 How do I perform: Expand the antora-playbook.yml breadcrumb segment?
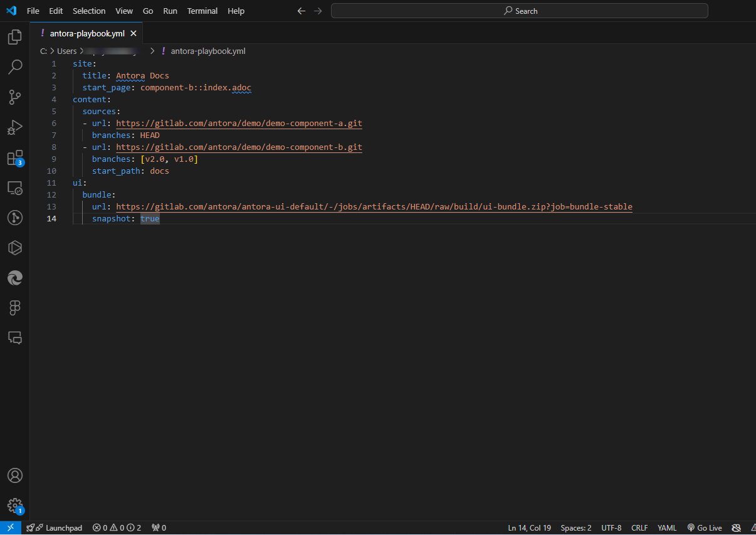pos(208,51)
